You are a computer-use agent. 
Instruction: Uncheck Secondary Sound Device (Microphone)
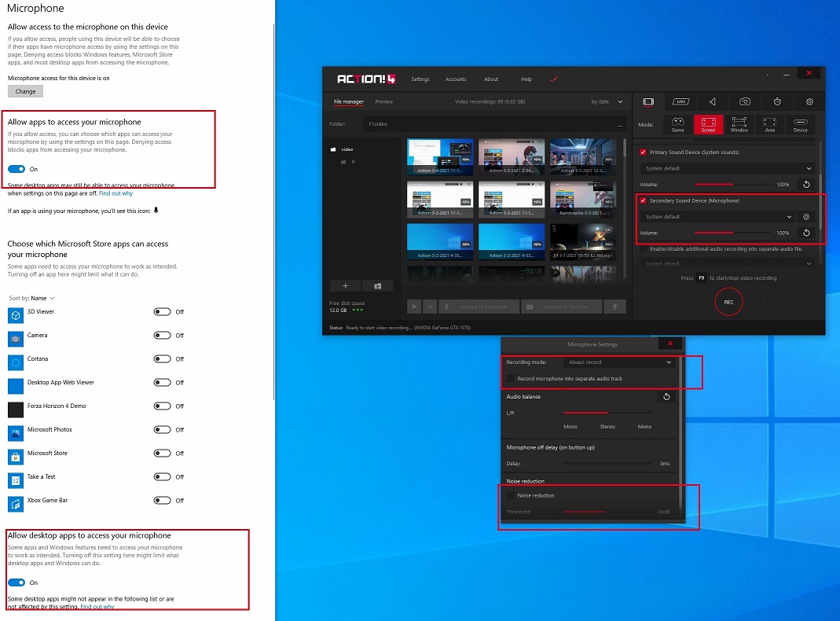click(x=643, y=200)
